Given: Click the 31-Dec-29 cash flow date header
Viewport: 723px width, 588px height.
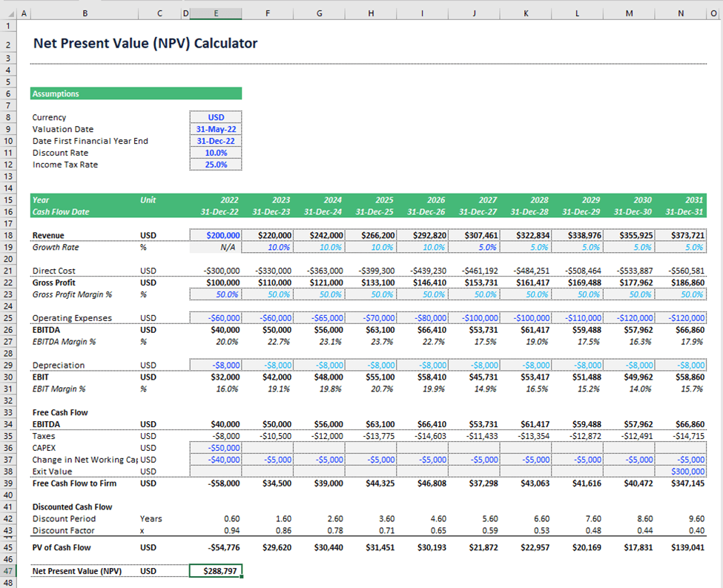Looking at the screenshot, I should click(x=578, y=211).
